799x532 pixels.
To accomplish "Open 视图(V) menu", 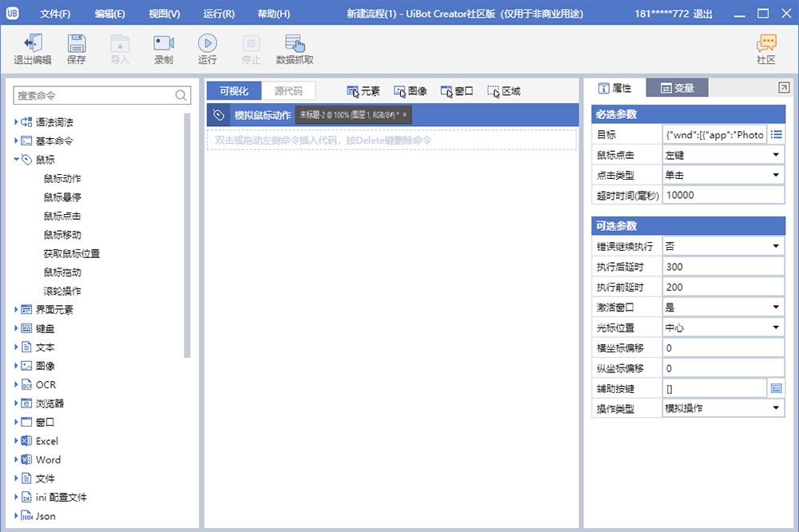I will pyautogui.click(x=165, y=14).
